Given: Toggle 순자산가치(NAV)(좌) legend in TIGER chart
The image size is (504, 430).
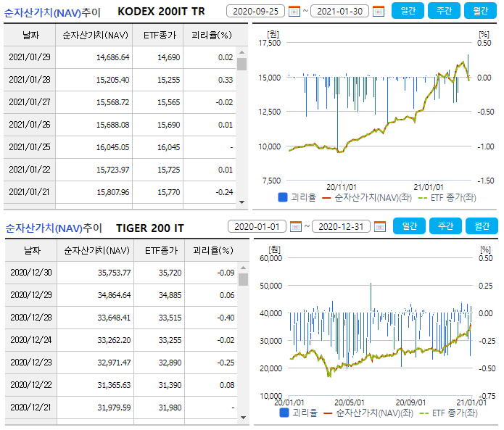Looking at the screenshot, I should (x=368, y=413).
